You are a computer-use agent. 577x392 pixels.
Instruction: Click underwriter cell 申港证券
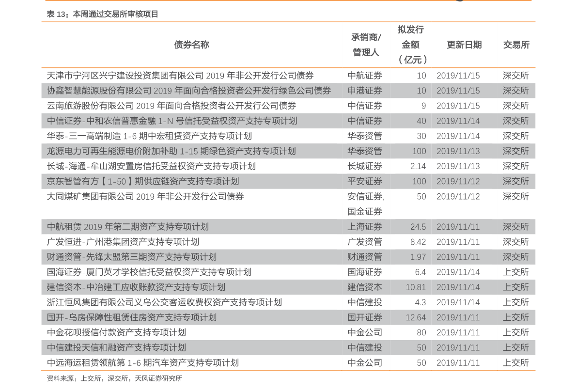(x=365, y=91)
